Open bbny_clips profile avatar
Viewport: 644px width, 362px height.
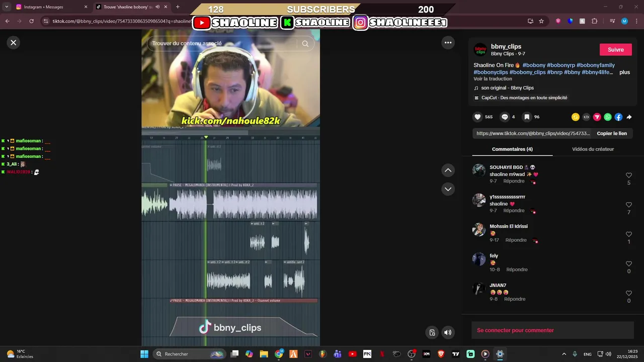click(480, 50)
